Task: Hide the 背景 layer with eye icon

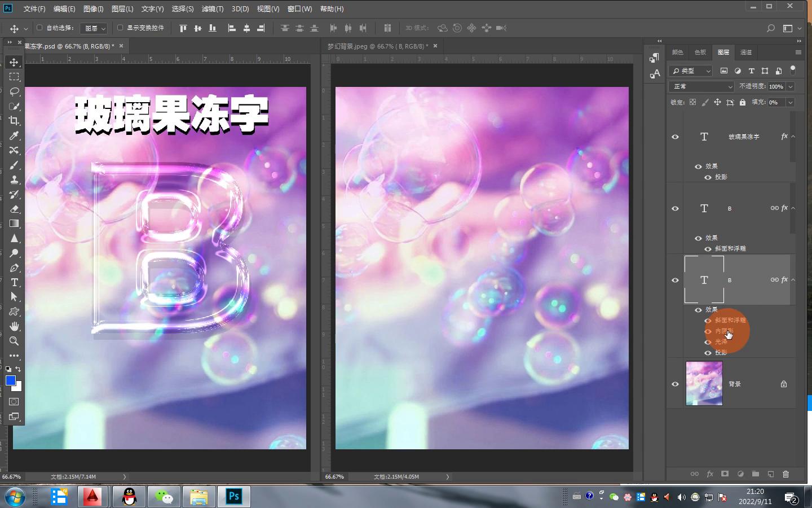Action: 675,384
